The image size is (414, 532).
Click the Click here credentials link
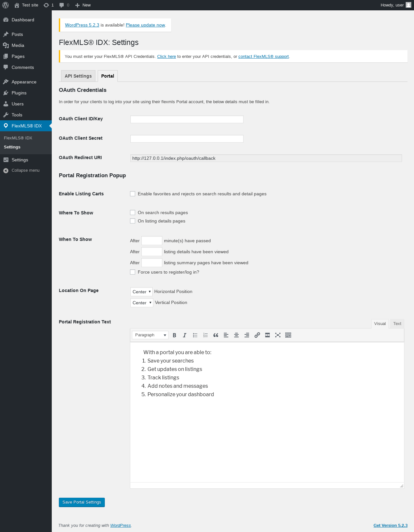point(167,56)
